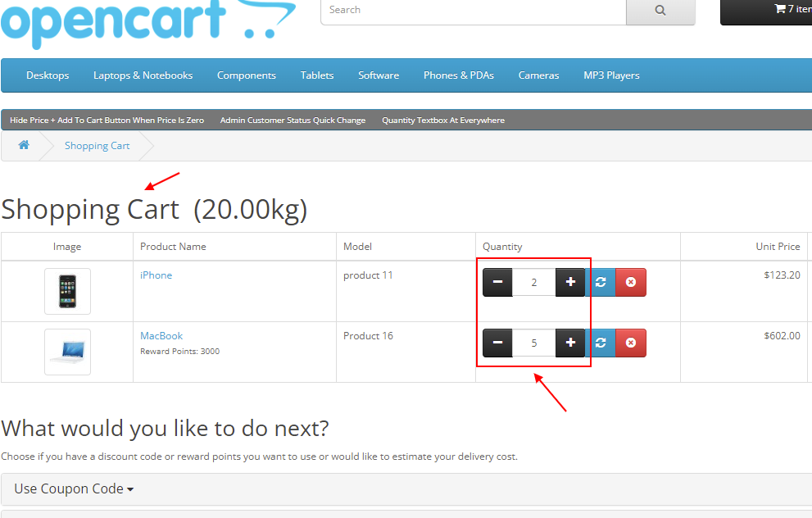The image size is (812, 518).
Task: Remove iPhone from cart
Action: (631, 282)
